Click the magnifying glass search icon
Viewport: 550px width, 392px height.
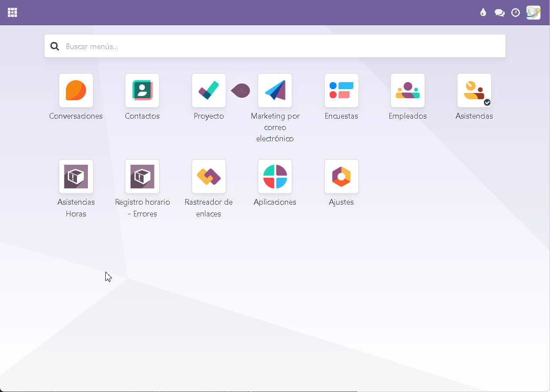coord(55,46)
